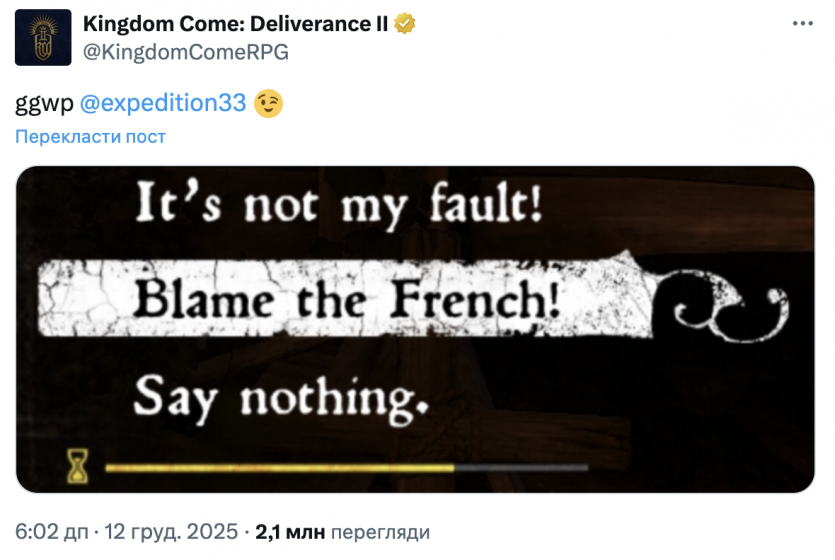
Task: Click the Kingdom Come profile avatar
Action: tap(43, 37)
